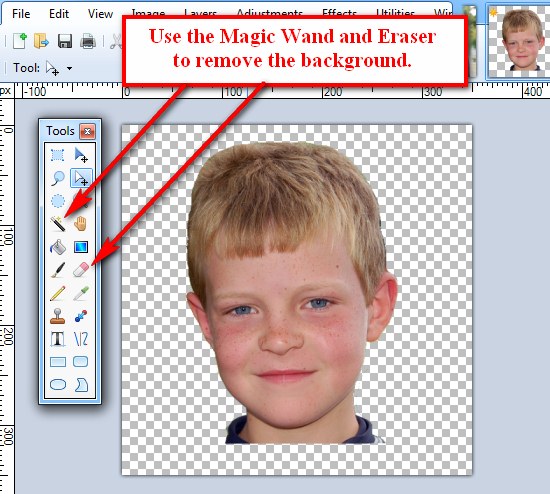Close the Tools window

point(87,132)
